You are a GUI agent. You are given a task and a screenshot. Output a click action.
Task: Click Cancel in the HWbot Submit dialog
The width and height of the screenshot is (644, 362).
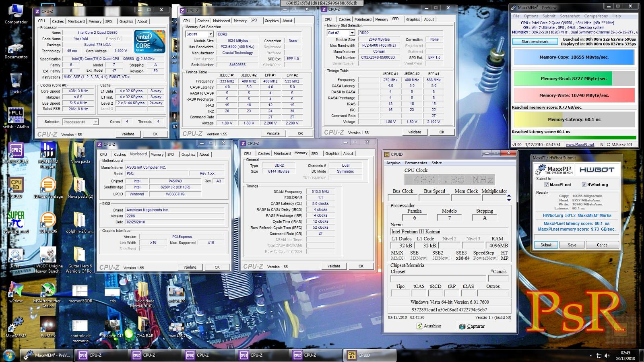coord(603,245)
